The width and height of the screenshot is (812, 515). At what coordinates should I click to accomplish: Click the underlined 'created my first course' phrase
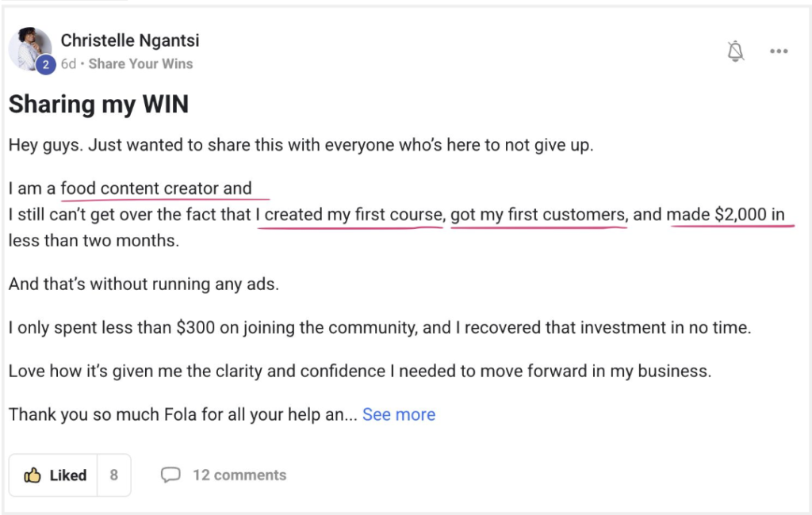click(x=354, y=215)
